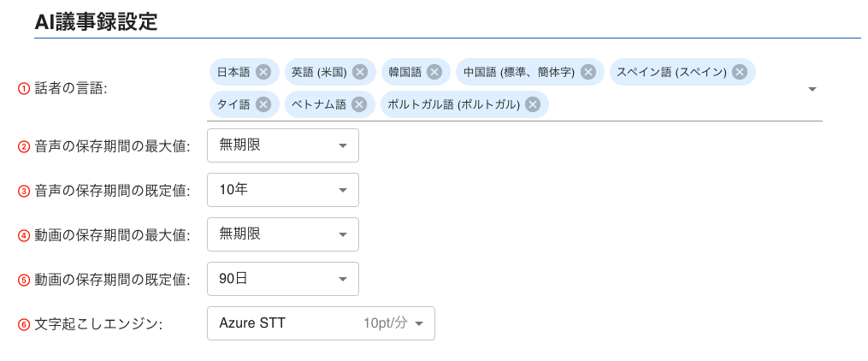Click the 文字起こしエンジン label
This screenshot has height=361, width=868.
(98, 324)
